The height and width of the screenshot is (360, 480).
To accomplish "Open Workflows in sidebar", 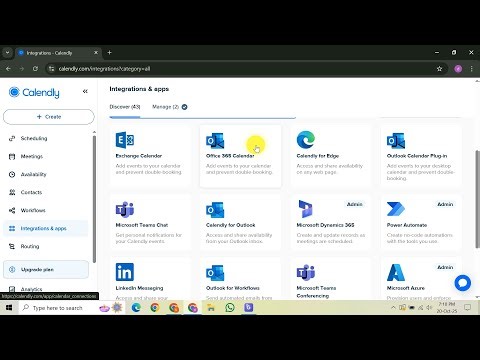I will pyautogui.click(x=33, y=210).
